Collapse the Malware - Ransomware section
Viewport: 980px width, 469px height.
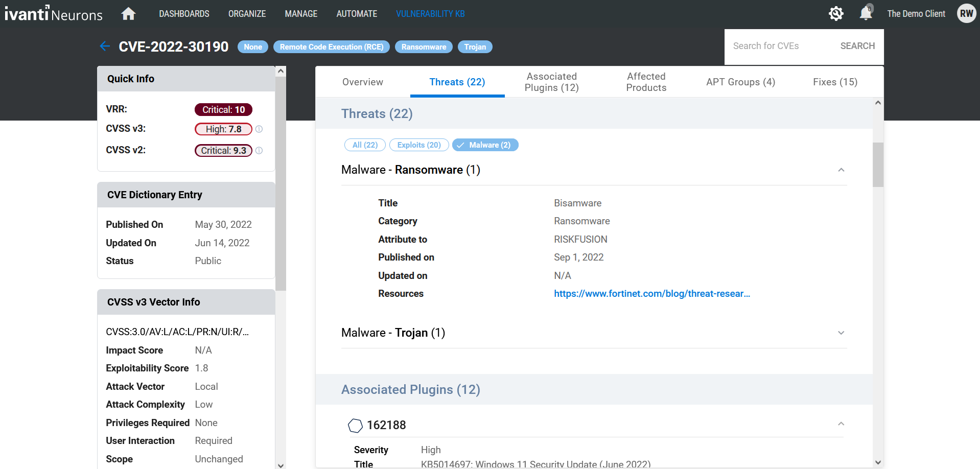click(x=841, y=170)
